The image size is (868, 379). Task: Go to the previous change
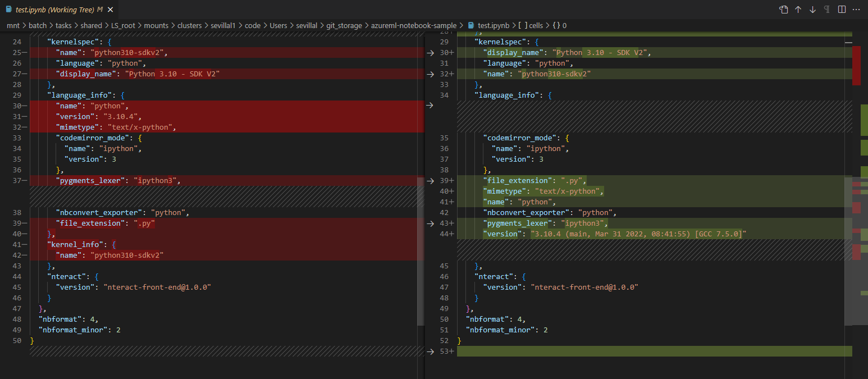click(798, 10)
